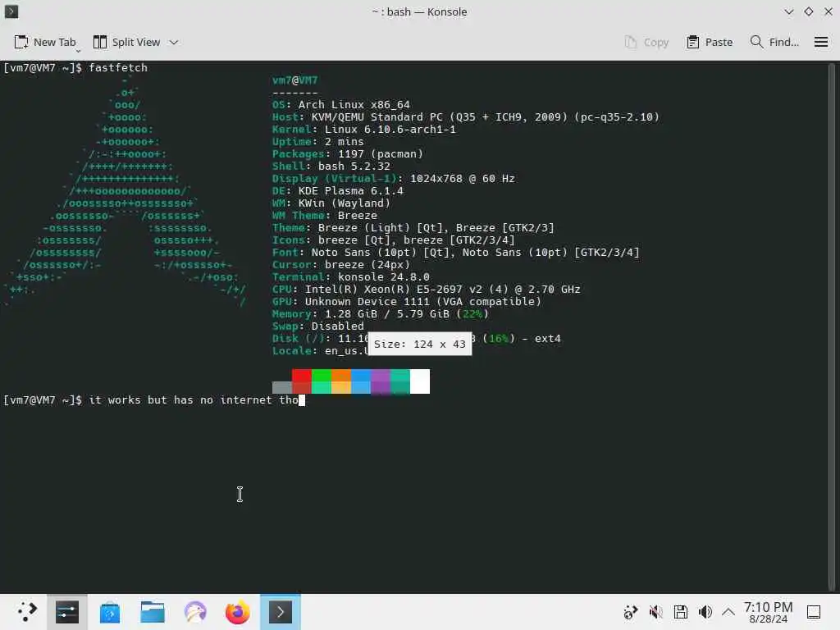Launch Firefox from the taskbar

click(x=237, y=612)
